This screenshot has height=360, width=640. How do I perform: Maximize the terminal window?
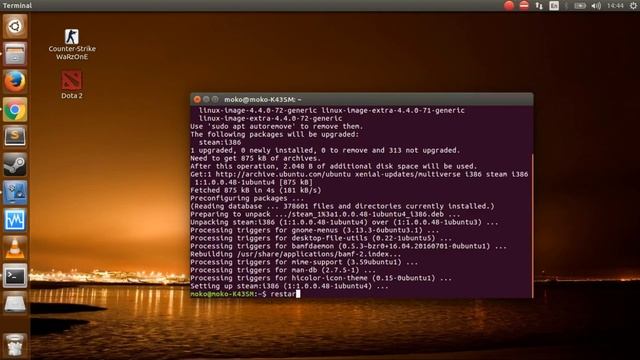(x=215, y=99)
